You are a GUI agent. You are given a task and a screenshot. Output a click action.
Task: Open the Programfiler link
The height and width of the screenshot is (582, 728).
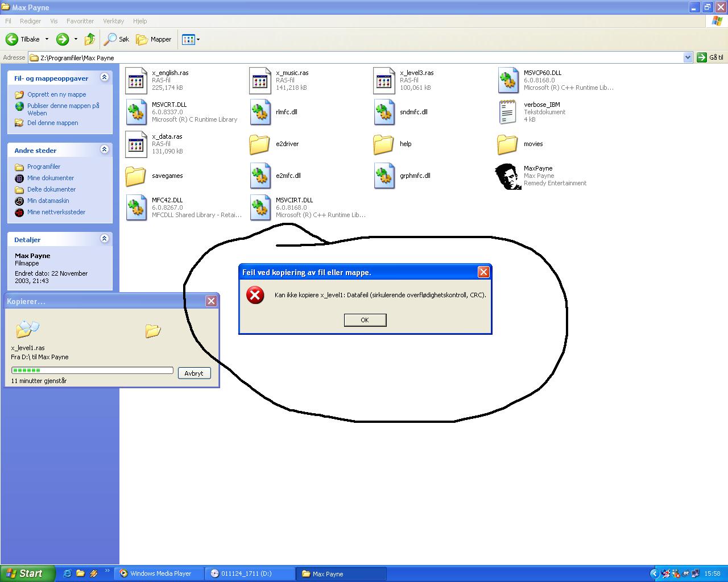tap(44, 167)
